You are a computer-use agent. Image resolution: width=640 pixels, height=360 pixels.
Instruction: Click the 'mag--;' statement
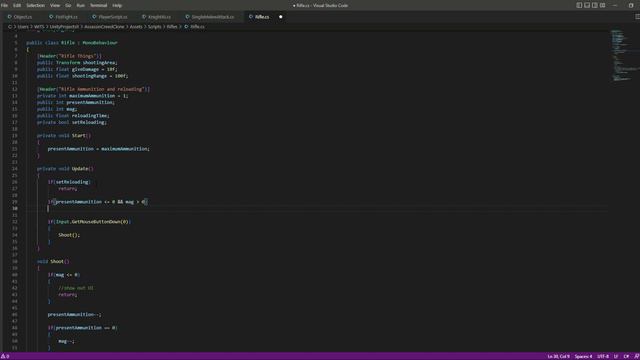(x=67, y=341)
